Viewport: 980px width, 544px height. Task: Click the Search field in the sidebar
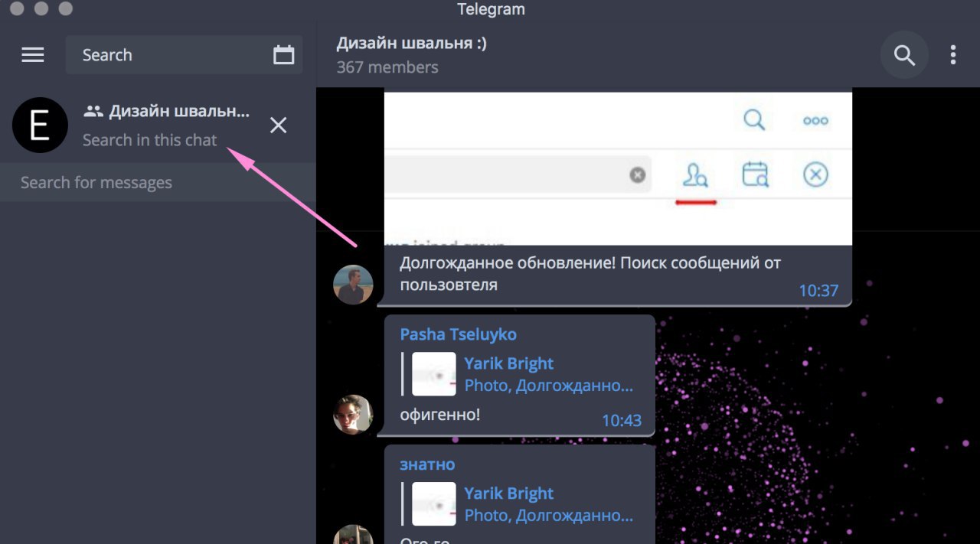[x=184, y=55]
